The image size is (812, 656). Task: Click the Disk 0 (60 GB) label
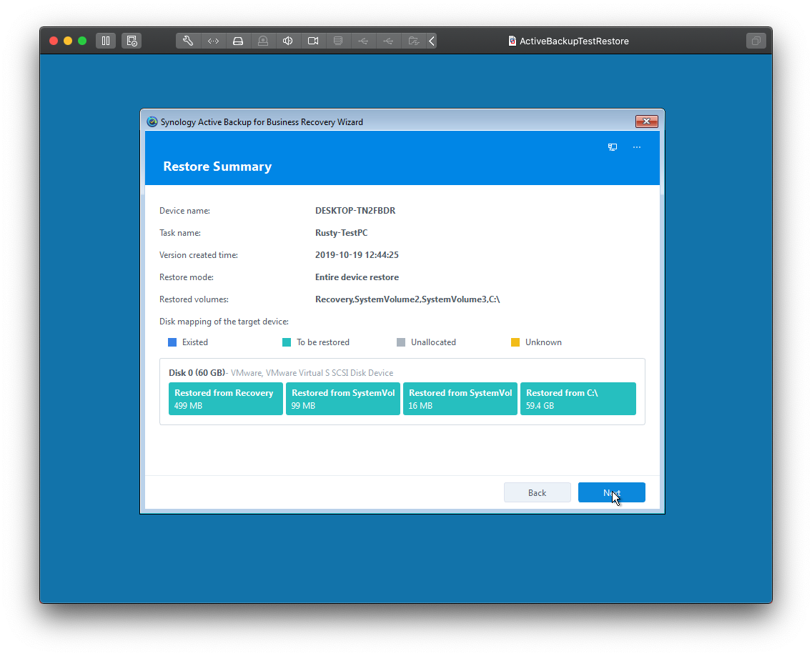(x=197, y=373)
